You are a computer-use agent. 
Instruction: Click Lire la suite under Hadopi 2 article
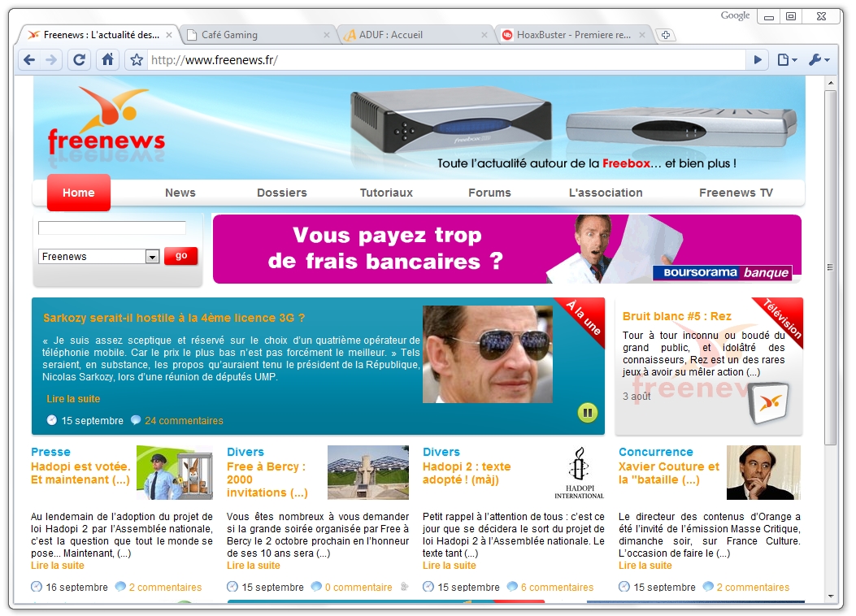pyautogui.click(x=450, y=566)
